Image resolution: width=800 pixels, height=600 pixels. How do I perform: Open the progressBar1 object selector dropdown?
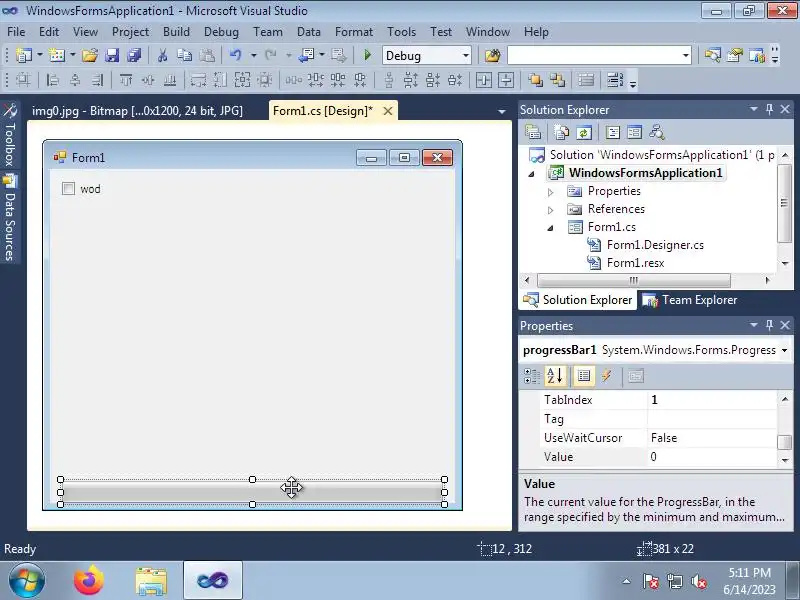click(x=784, y=350)
